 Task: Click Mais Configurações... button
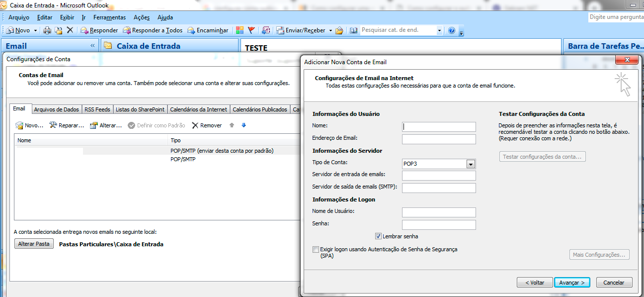(599, 255)
